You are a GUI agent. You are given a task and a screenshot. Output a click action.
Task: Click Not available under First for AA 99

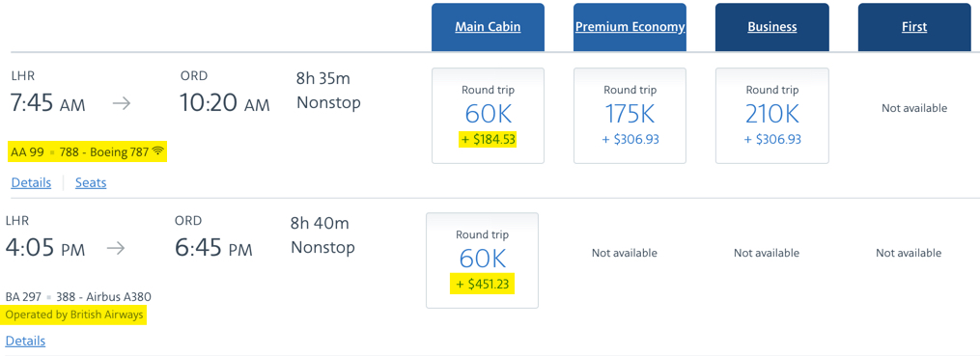point(914,108)
